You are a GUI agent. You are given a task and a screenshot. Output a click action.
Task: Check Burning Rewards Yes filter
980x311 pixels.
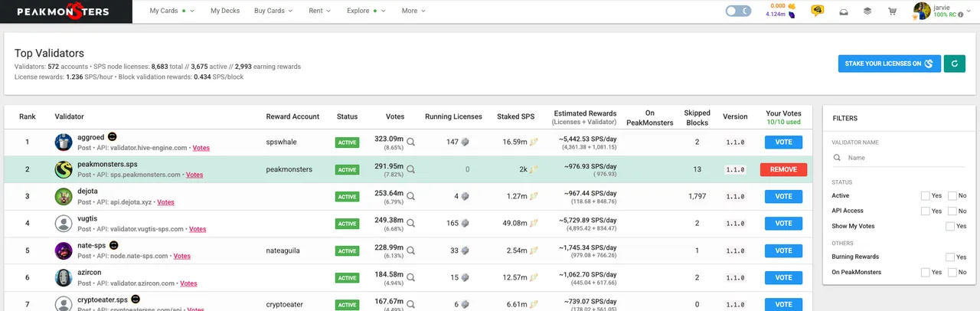click(x=950, y=257)
